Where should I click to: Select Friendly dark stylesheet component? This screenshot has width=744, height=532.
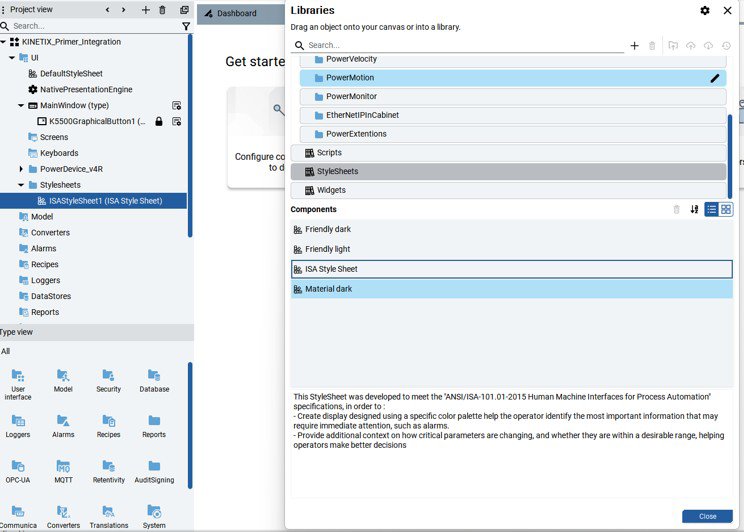[x=512, y=230]
